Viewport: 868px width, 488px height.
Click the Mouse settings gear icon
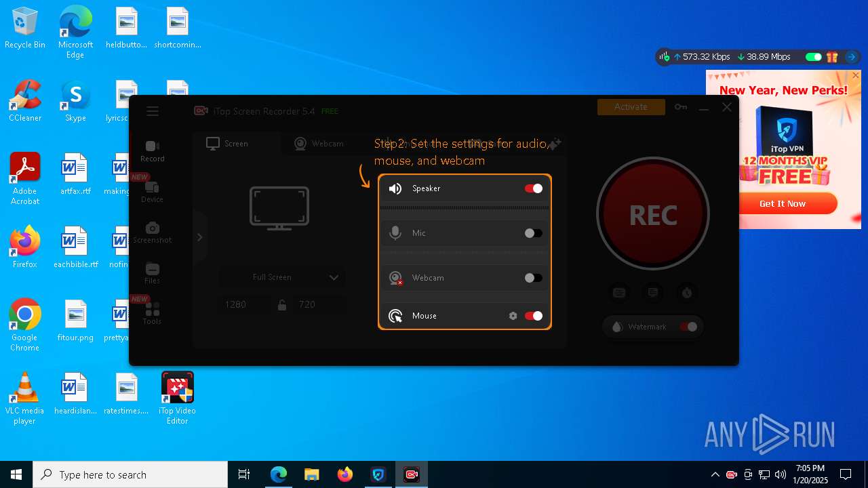coord(513,316)
